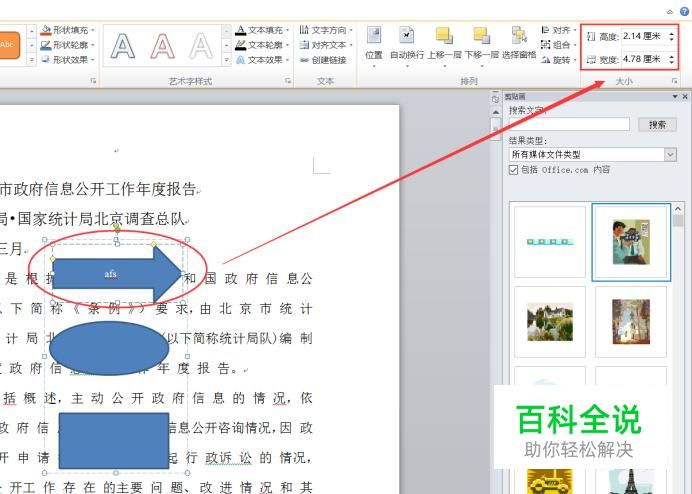Click the Help question mark icon
This screenshot has height=494, width=692.
click(685, 12)
